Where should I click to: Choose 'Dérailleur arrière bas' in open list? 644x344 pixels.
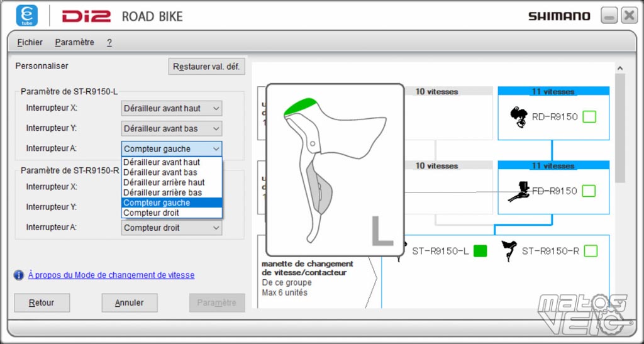pyautogui.click(x=172, y=192)
